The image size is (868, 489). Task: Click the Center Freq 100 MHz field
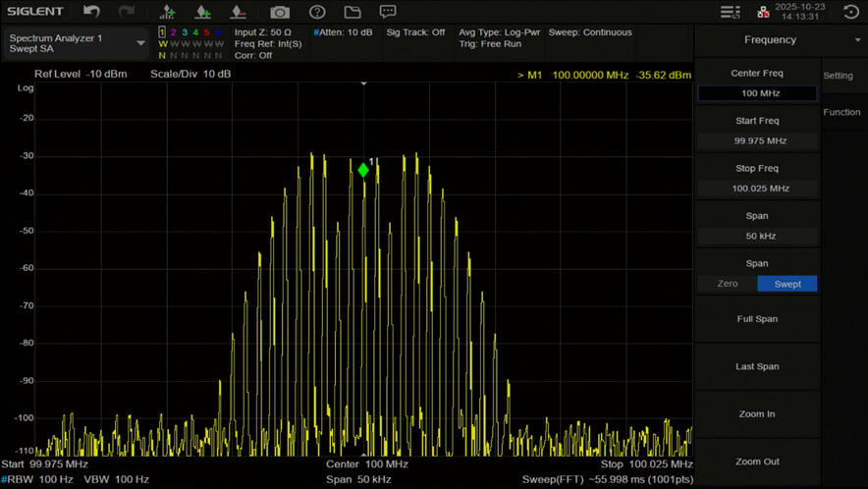[757, 93]
